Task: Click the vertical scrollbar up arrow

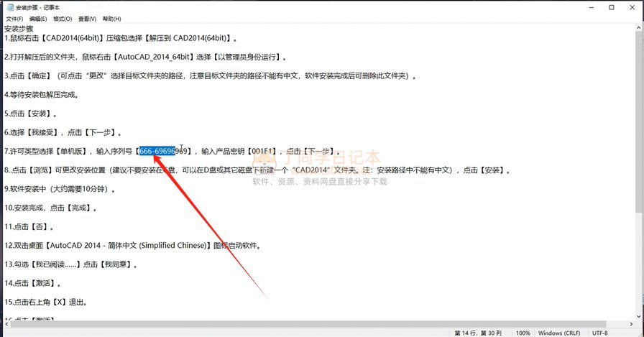Action: 639,27
